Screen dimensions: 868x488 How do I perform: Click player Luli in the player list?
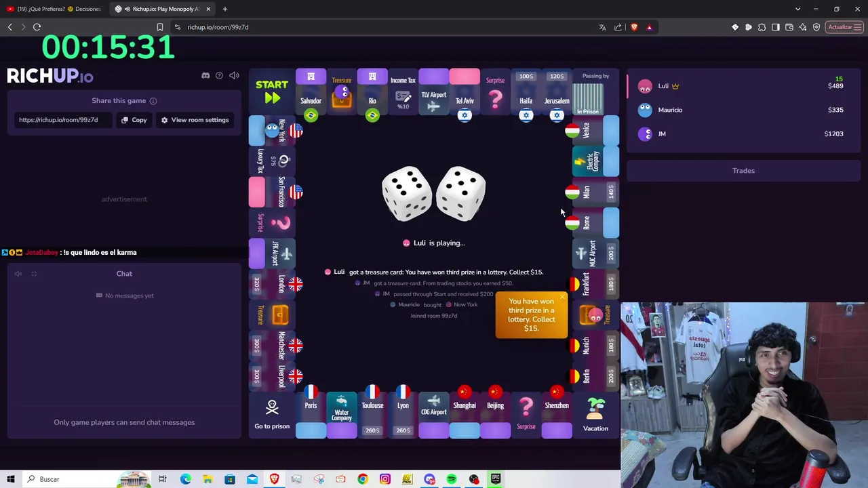743,86
